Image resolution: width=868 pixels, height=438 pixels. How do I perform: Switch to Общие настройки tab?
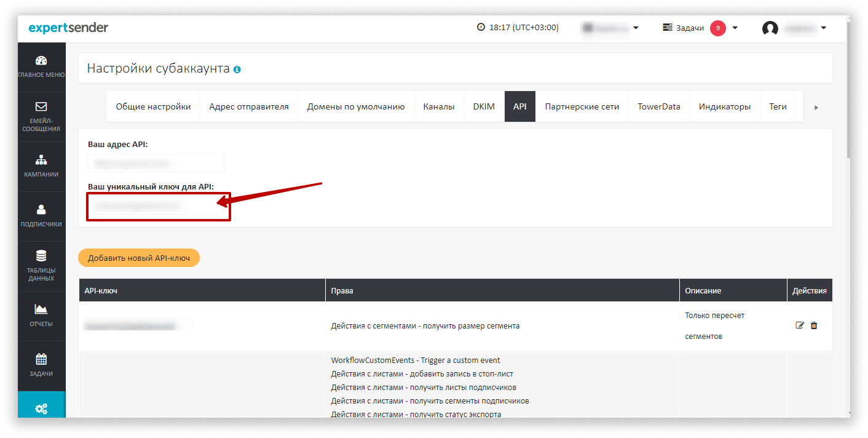[x=153, y=106]
